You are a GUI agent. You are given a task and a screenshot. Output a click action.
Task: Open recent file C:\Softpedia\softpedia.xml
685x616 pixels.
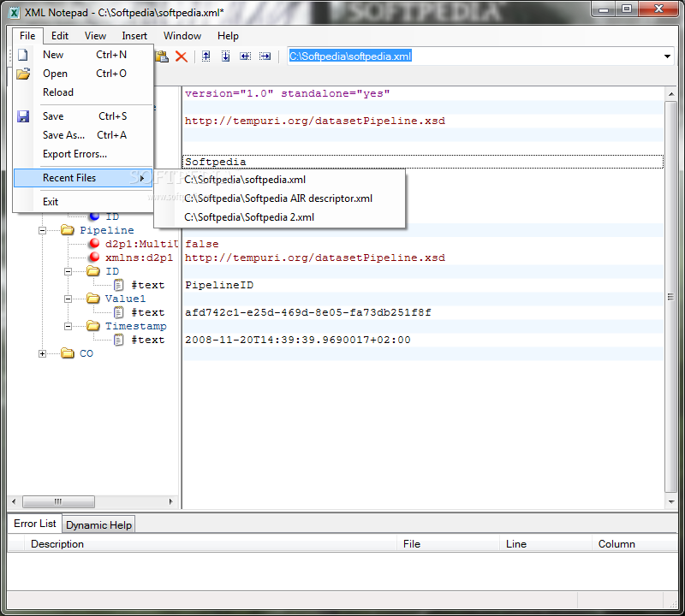coord(280,180)
